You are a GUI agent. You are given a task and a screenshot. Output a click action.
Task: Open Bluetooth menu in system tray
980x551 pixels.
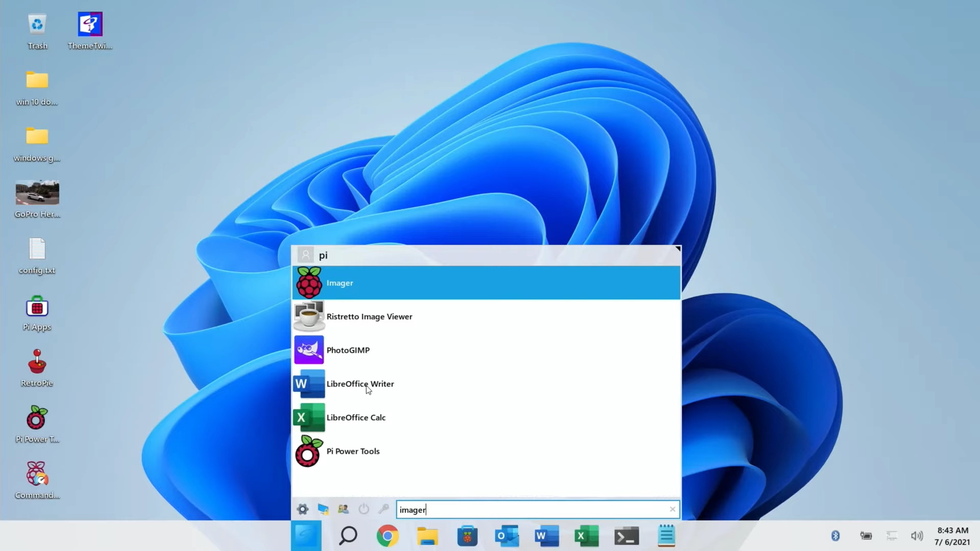click(x=836, y=536)
